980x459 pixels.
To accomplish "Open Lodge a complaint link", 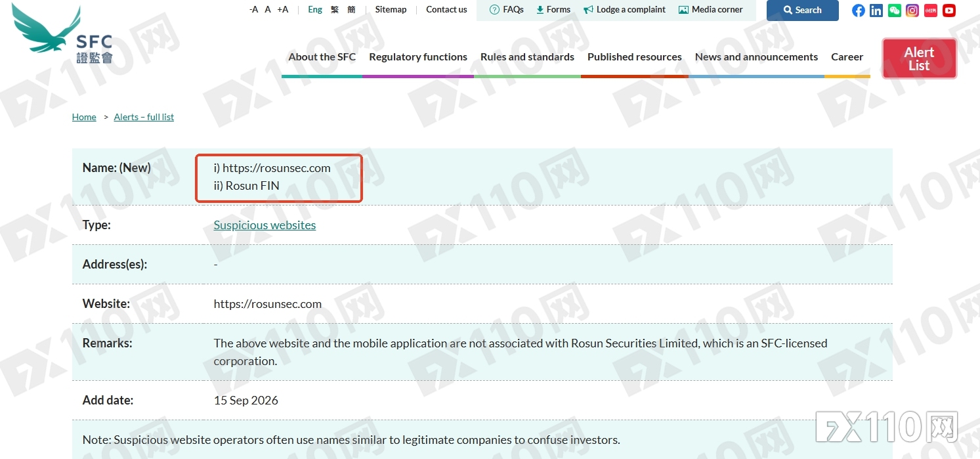I will pyautogui.click(x=631, y=9).
